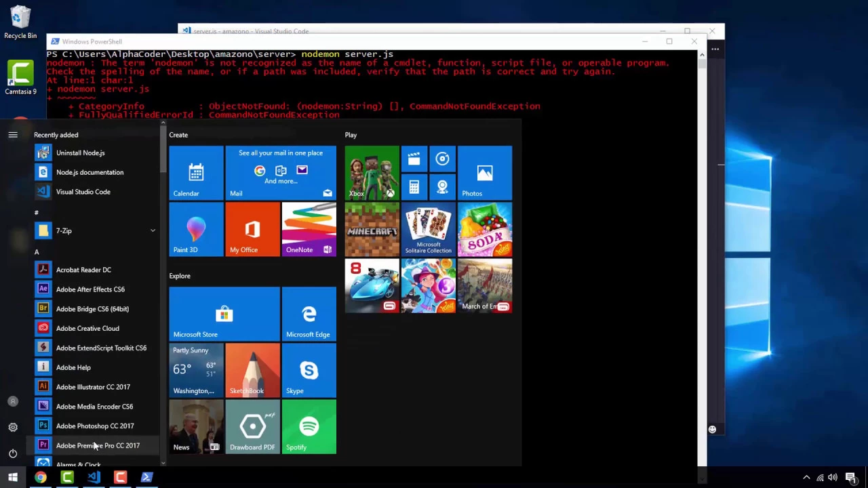The width and height of the screenshot is (868, 488).
Task: Click the Explore group heading
Action: pos(180,276)
